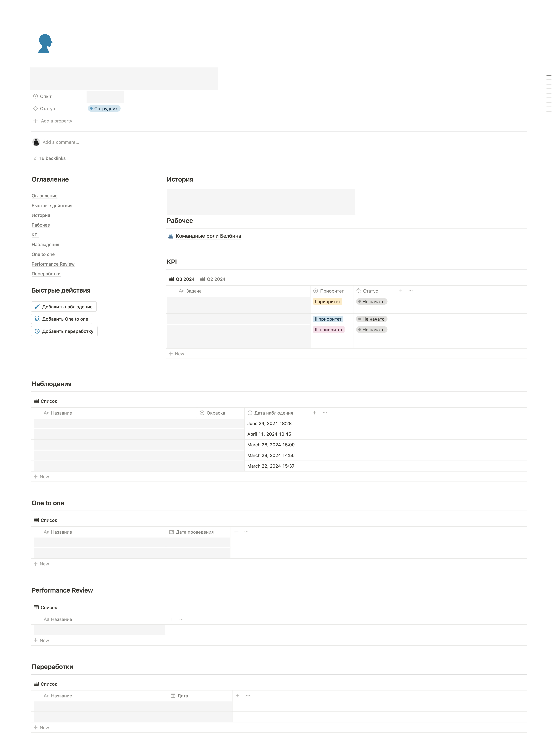Open the I приоритет priority selector

[327, 302]
